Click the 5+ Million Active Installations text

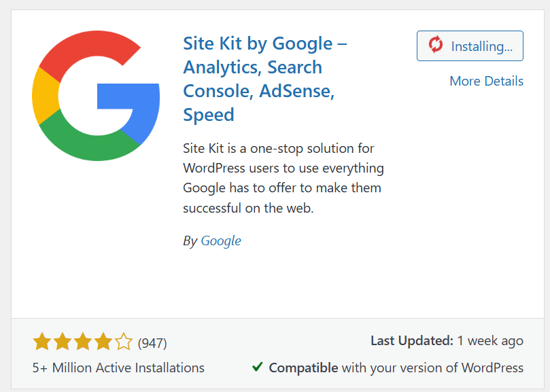pyautogui.click(x=118, y=368)
